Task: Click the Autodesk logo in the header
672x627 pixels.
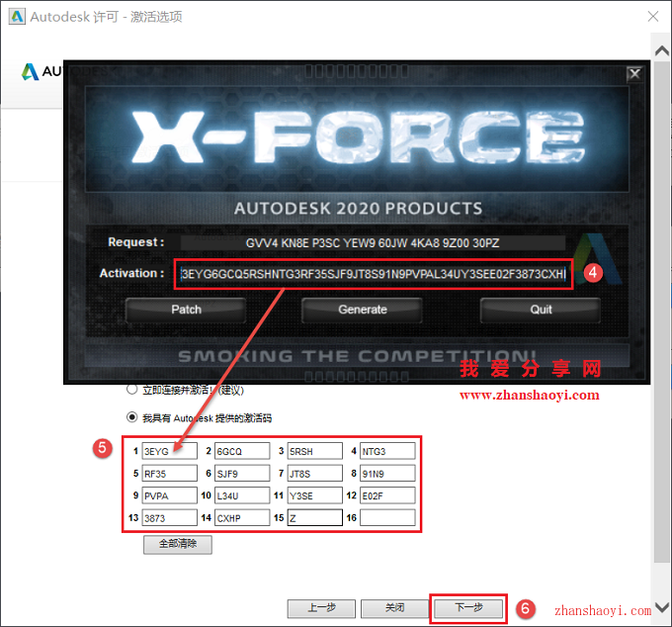Action: click(42, 71)
